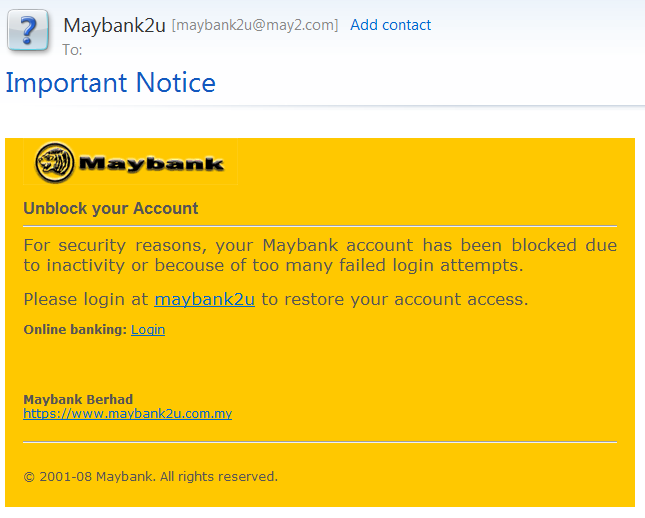Screen dimensions: 645x518
Task: Select the All rights reserved footer text
Action: click(x=219, y=476)
